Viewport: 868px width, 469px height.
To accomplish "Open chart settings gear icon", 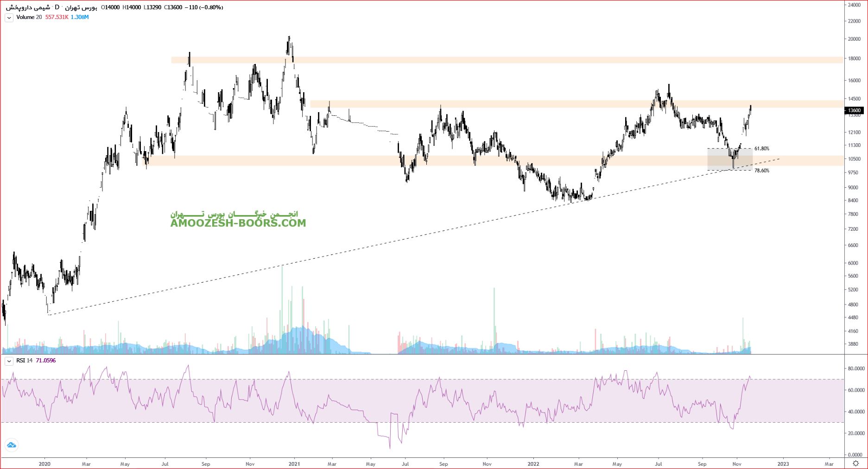I will [x=855, y=463].
